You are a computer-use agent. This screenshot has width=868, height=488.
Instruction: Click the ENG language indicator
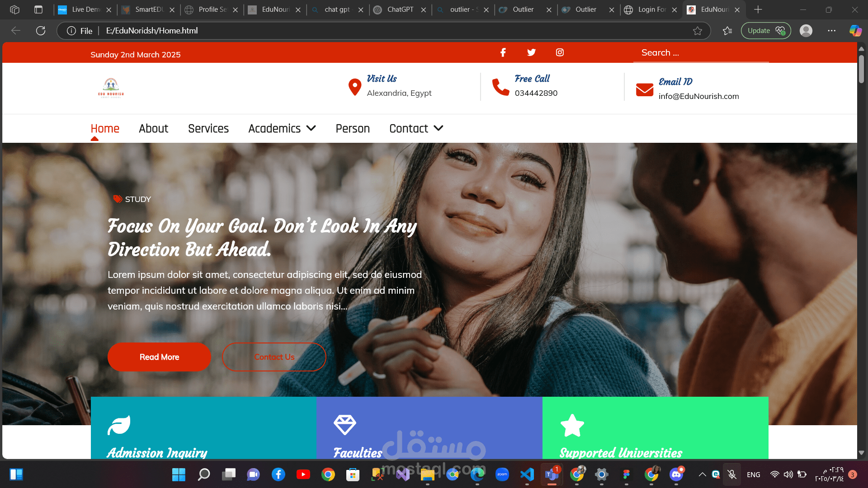tap(753, 474)
